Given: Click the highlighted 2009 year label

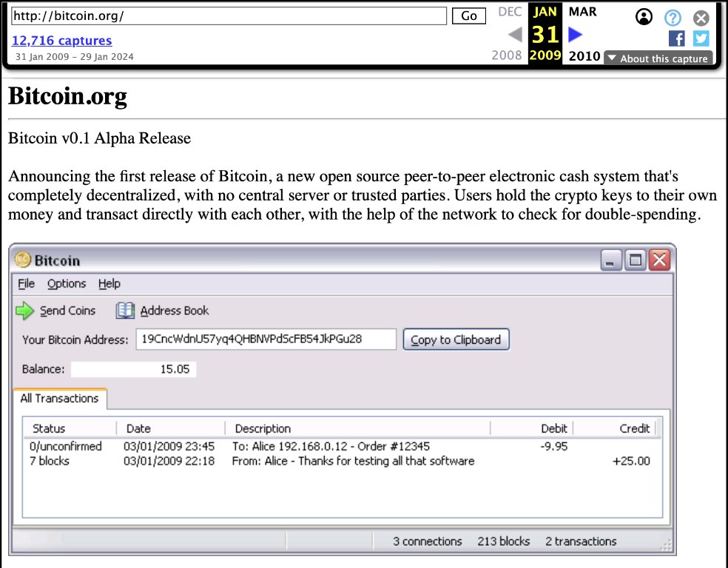Looking at the screenshot, I should click(545, 55).
